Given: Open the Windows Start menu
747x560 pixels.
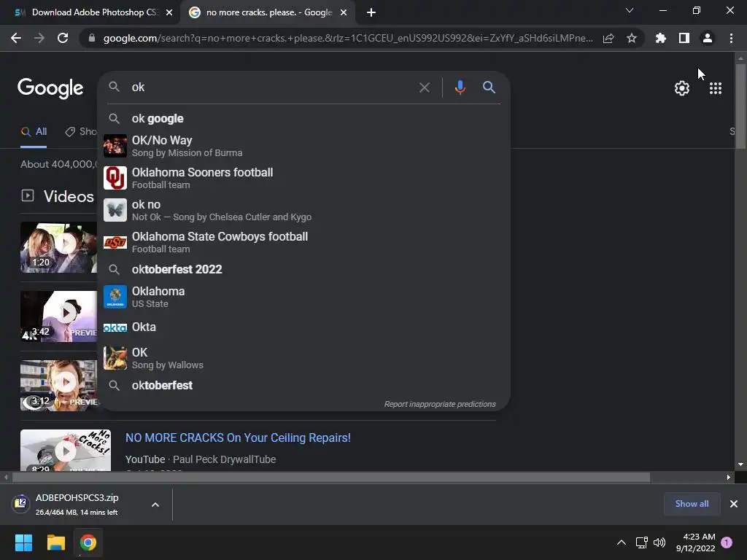Looking at the screenshot, I should coord(23,542).
